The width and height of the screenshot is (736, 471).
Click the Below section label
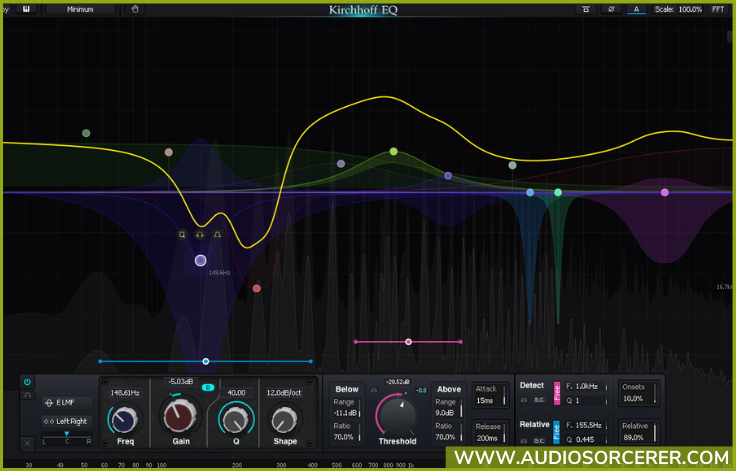pos(347,389)
